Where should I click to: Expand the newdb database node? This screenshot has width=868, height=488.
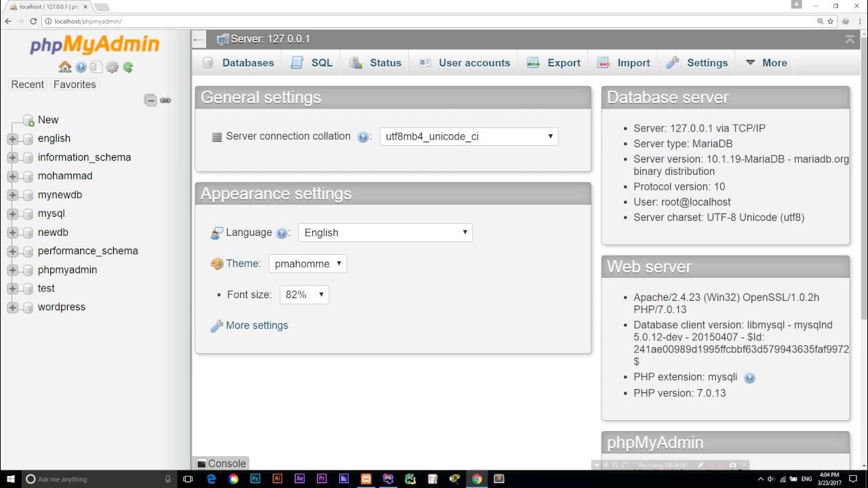12,232
